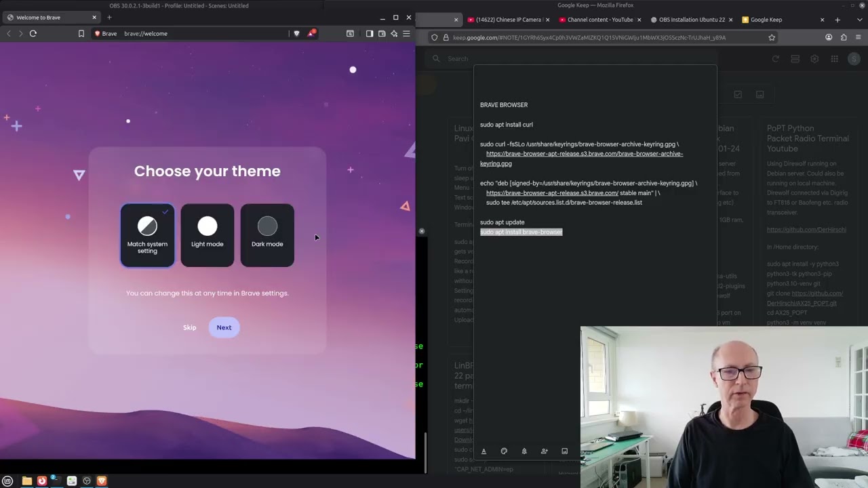Open brave-browser-apt-release.s3.brave.com link
868x488 pixels.
[x=552, y=192]
